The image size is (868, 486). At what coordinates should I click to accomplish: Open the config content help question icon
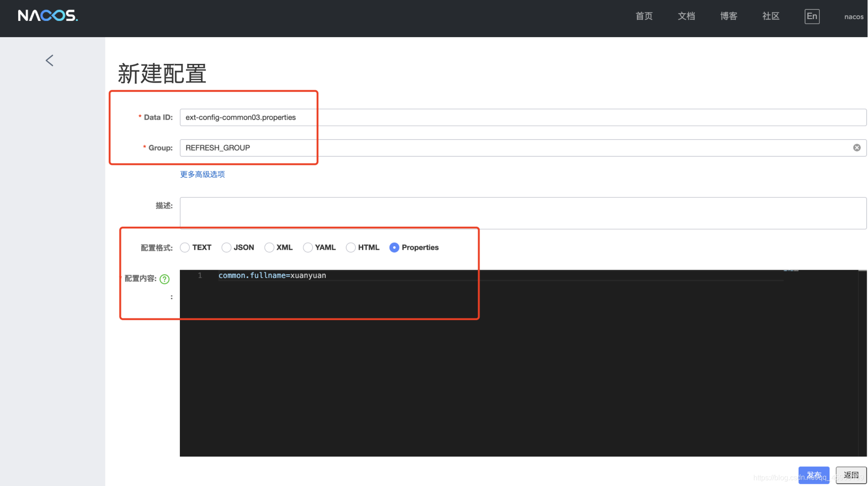coord(165,279)
